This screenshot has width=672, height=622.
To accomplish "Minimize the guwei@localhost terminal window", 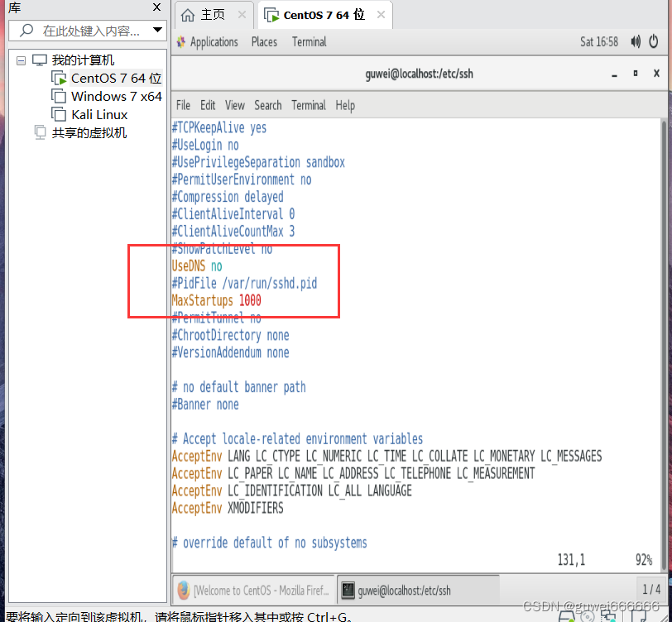I will click(615, 74).
